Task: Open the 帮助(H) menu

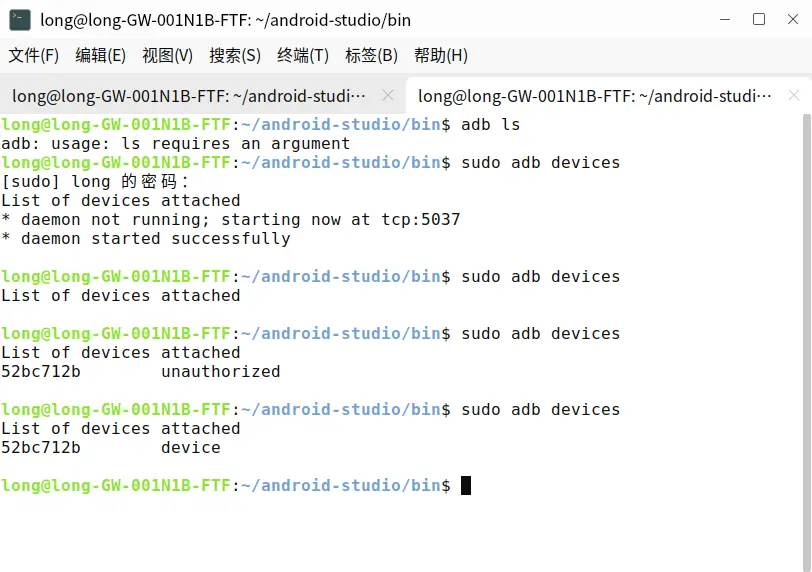Action: pos(440,55)
